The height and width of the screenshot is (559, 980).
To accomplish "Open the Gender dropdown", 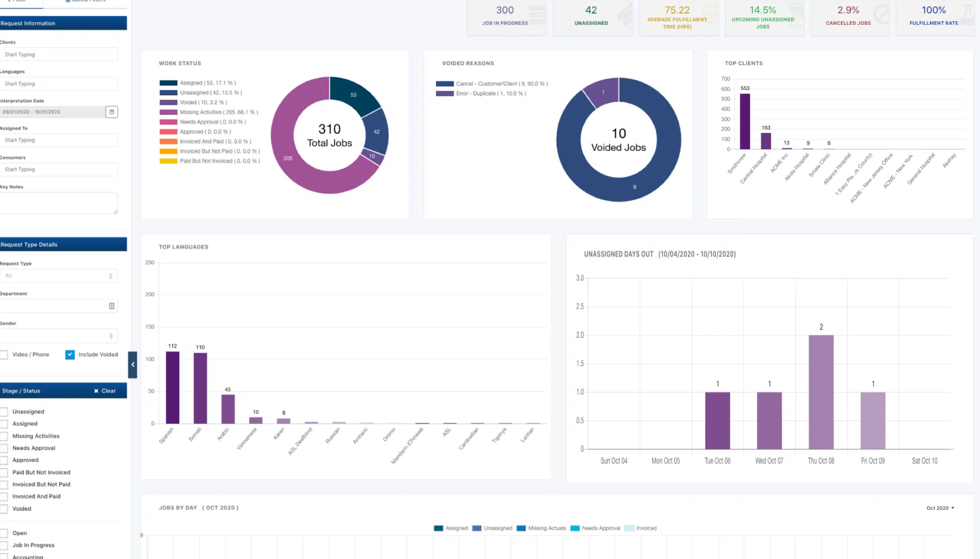I will pos(58,336).
